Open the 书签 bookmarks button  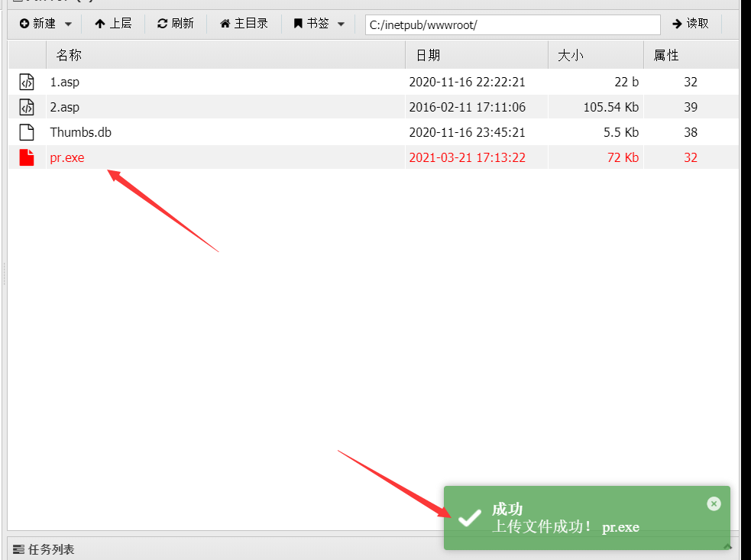(311, 24)
